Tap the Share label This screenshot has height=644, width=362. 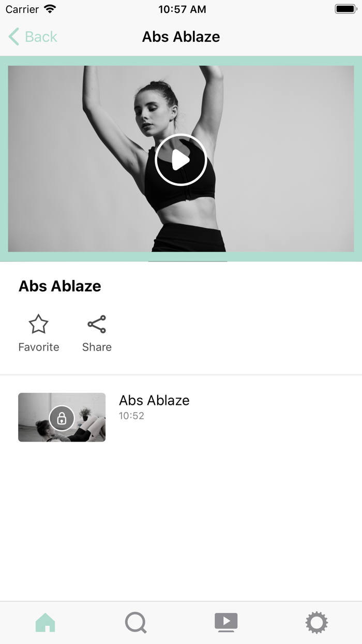click(x=97, y=347)
